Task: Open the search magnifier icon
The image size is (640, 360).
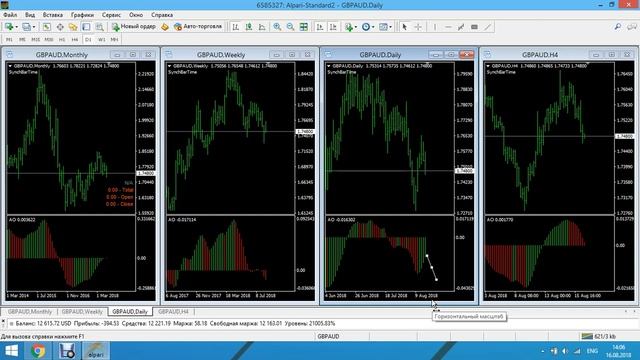Action: coord(618,27)
